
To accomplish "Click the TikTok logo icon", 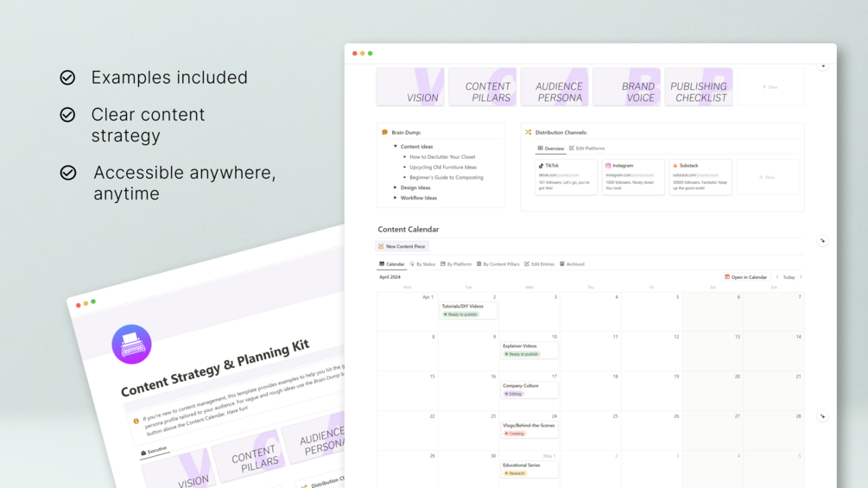I will tap(541, 166).
